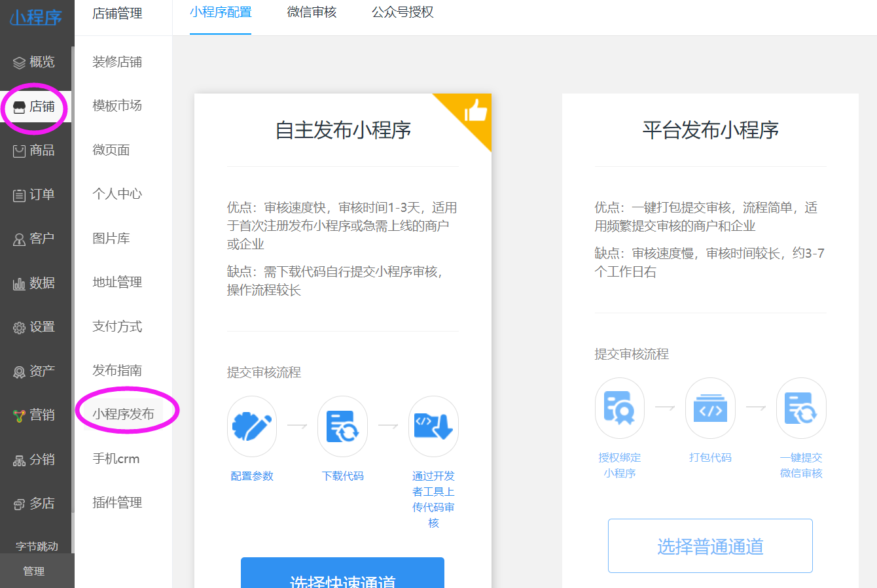Open 概览 overview in the sidebar
Image resolution: width=877 pixels, height=588 pixels.
(35, 62)
